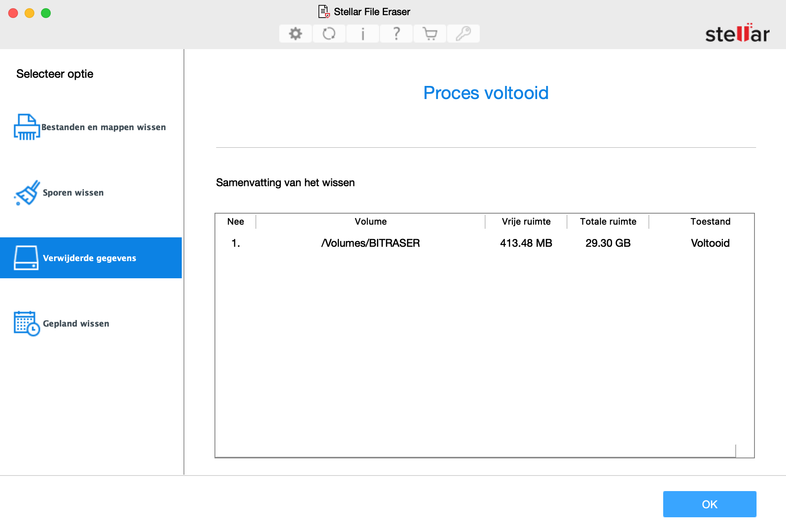Select Sporen wissen option
This screenshot has width=786, height=532.
[91, 192]
